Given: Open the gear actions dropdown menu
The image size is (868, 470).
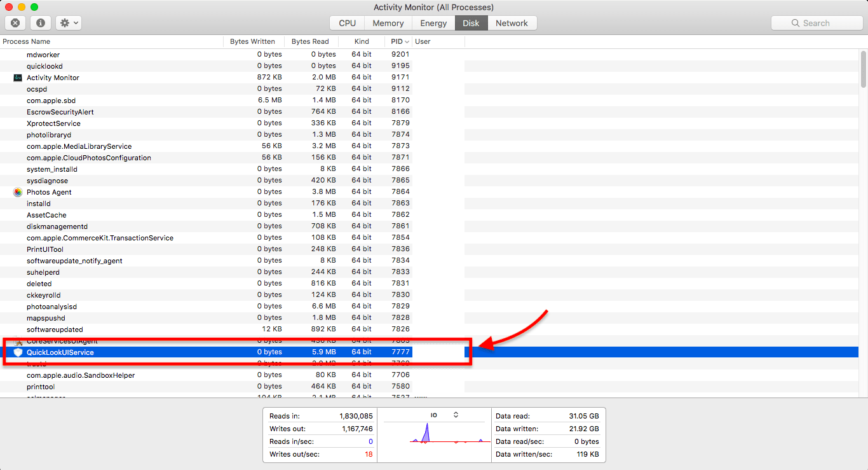Looking at the screenshot, I should click(x=68, y=23).
